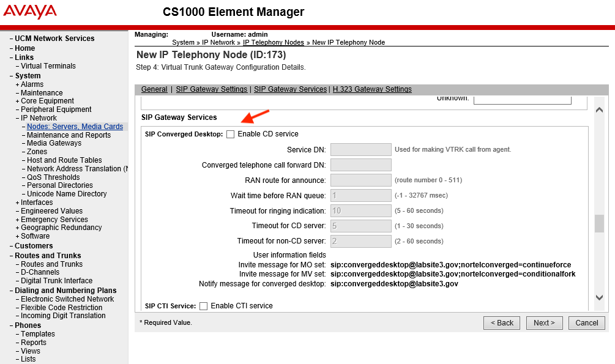Open Zones under IP Network
615x364 pixels.
point(37,152)
